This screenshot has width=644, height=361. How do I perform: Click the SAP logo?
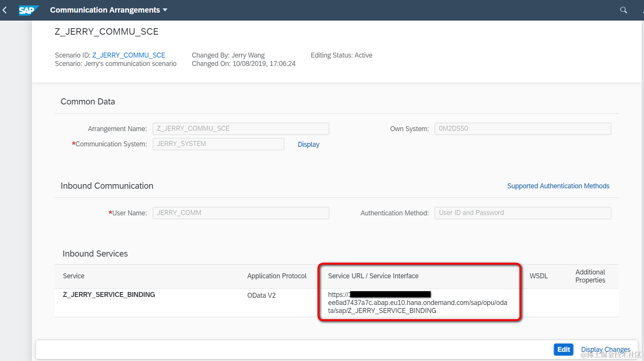pos(29,10)
